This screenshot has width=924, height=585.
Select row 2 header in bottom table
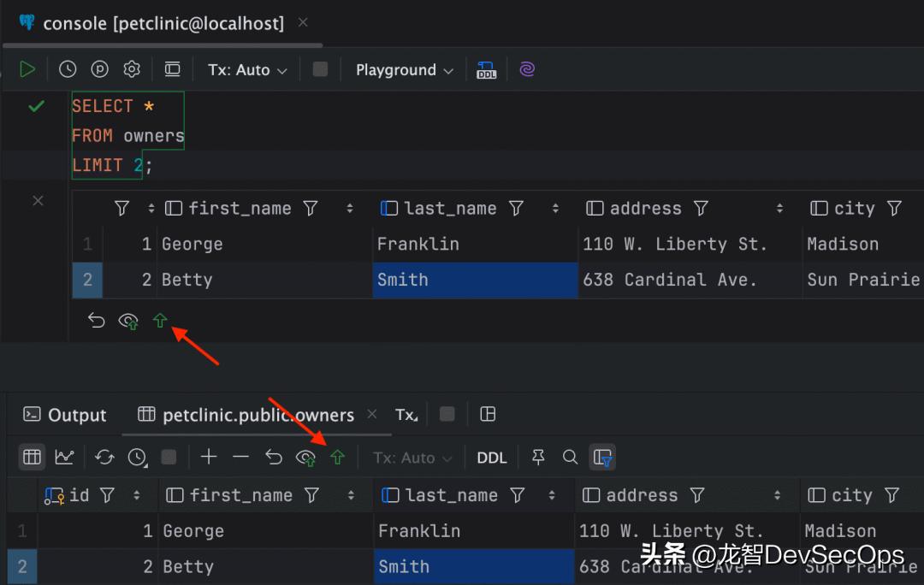click(x=22, y=567)
